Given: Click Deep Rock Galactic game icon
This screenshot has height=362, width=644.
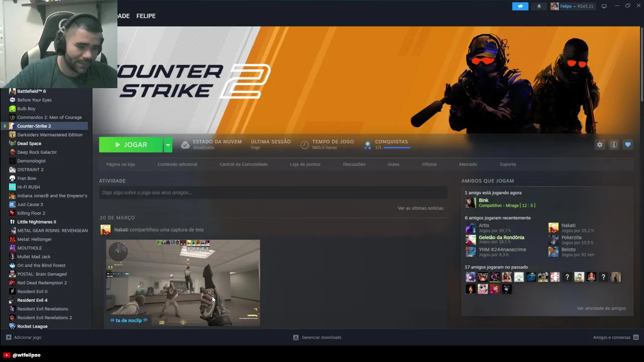Looking at the screenshot, I should (x=12, y=152).
